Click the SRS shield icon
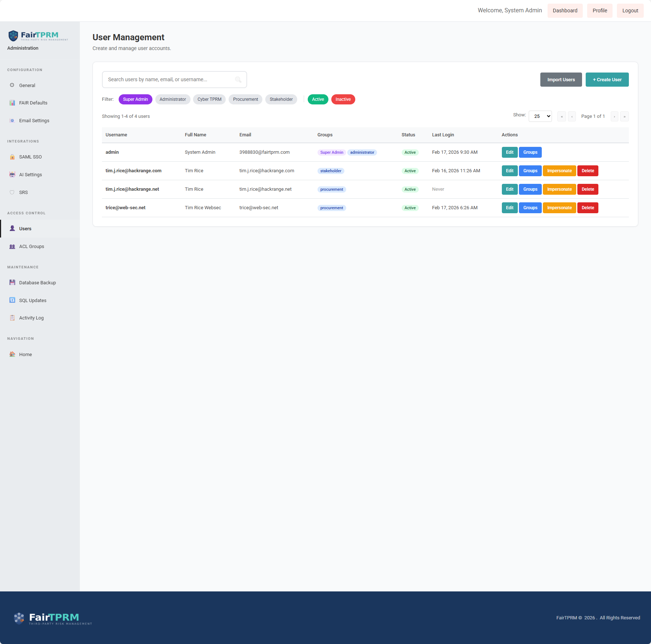 coord(12,192)
